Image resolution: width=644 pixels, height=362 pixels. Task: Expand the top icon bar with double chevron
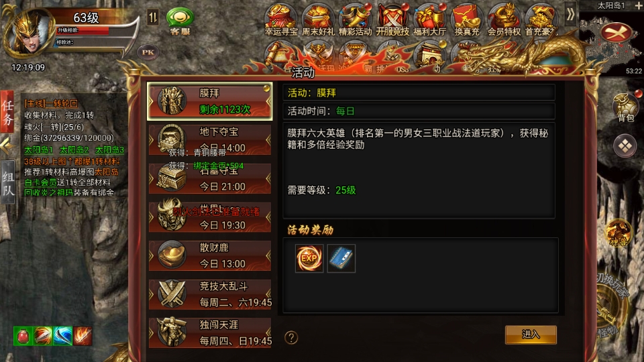tap(570, 14)
